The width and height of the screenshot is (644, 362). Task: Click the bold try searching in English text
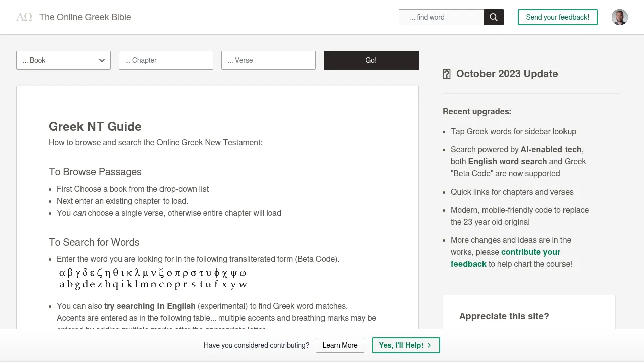point(149,306)
